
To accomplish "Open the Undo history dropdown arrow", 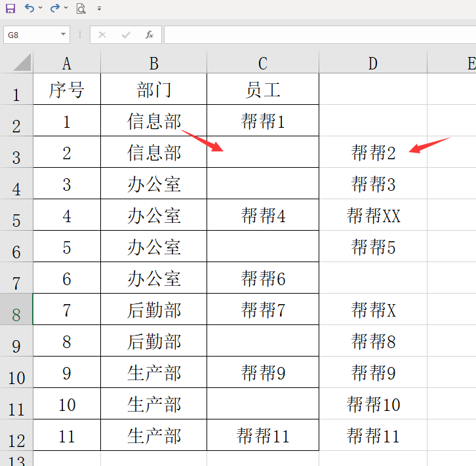I will click(x=41, y=8).
